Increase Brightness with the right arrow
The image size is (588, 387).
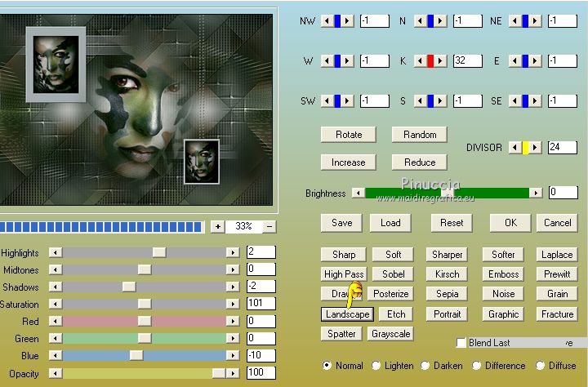(536, 193)
